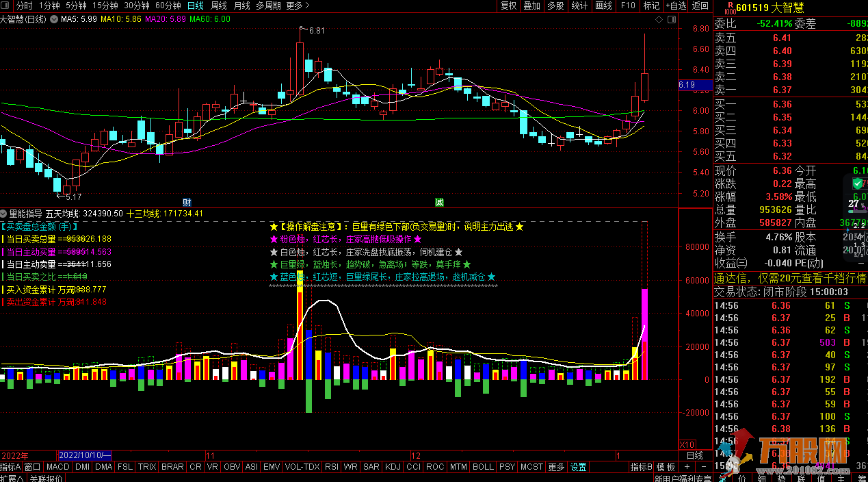Screen dimensions: 868x482
Task: Select the CCI indicator
Action: point(413,467)
